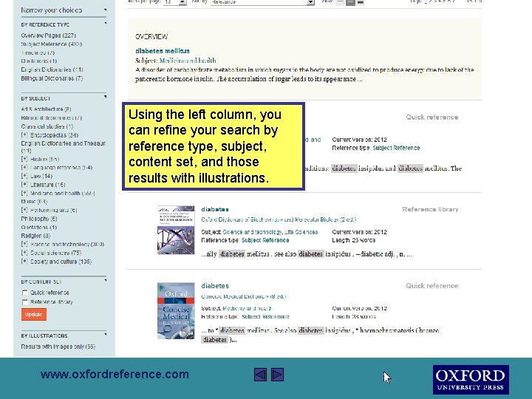Collapse the By Reference Type section arrow

[105, 24]
